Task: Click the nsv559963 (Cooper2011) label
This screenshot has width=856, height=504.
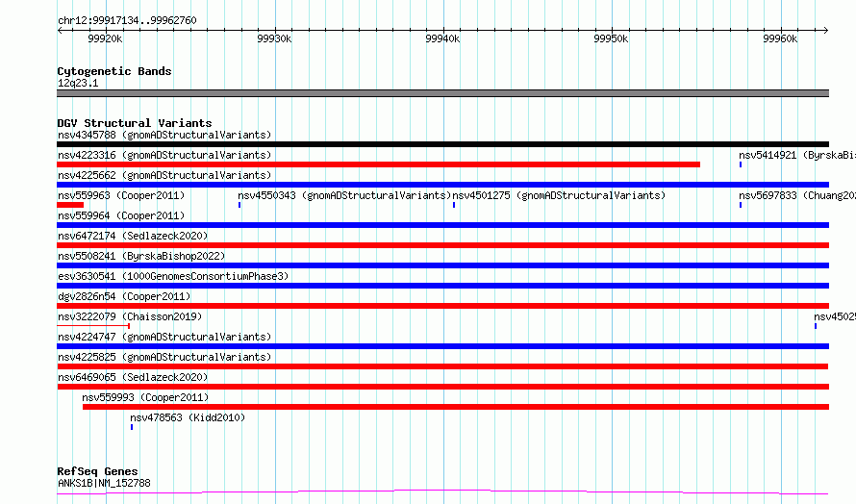Action: [121, 195]
